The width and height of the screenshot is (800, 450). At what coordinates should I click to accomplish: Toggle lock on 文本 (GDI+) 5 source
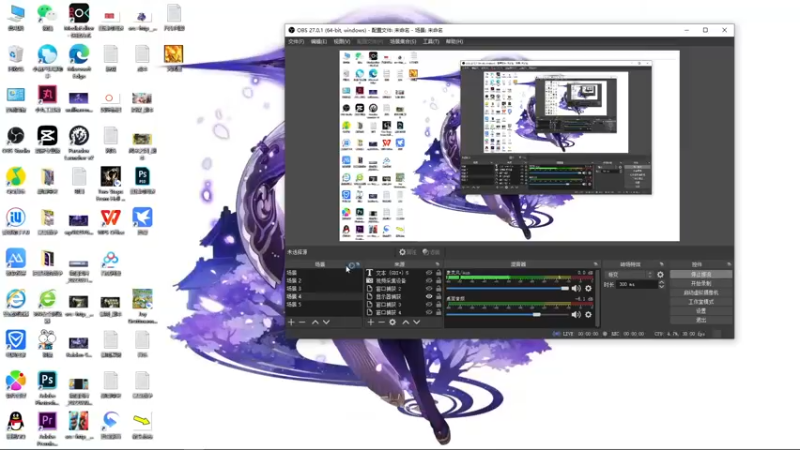coord(438,273)
